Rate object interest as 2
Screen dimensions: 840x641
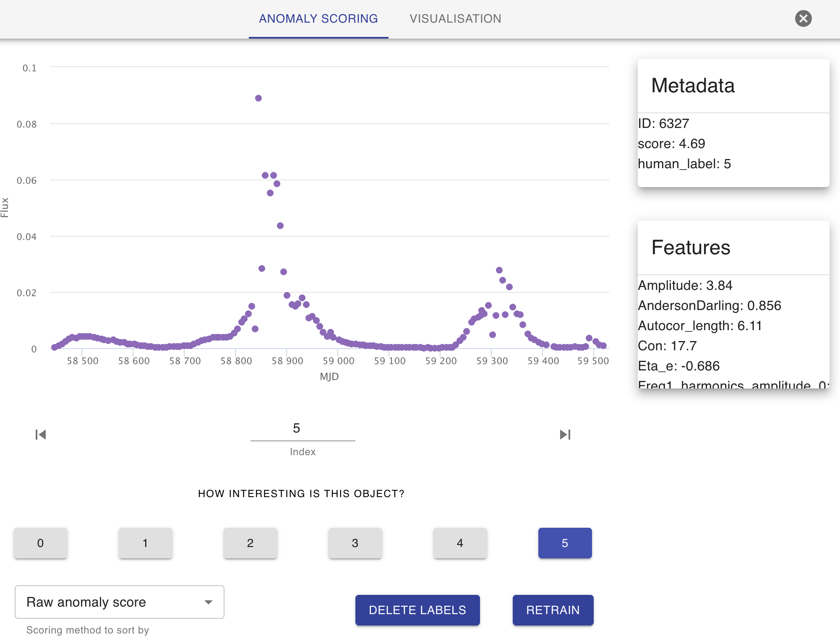coord(250,543)
